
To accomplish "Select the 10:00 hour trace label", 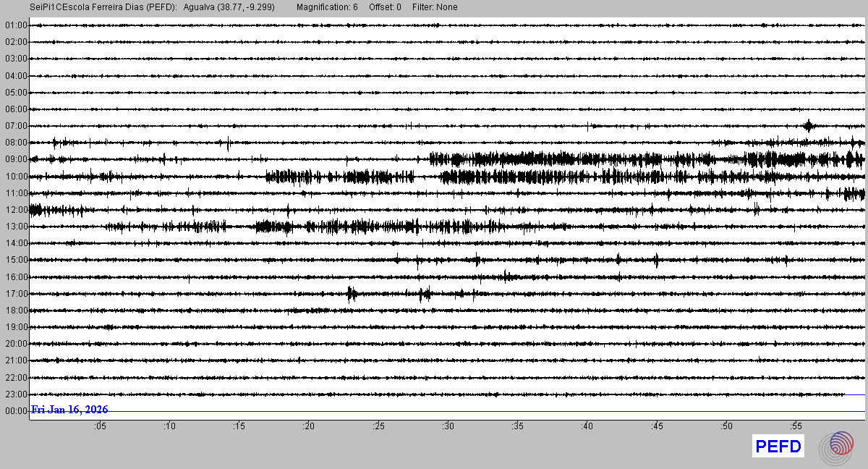I will point(16,177).
